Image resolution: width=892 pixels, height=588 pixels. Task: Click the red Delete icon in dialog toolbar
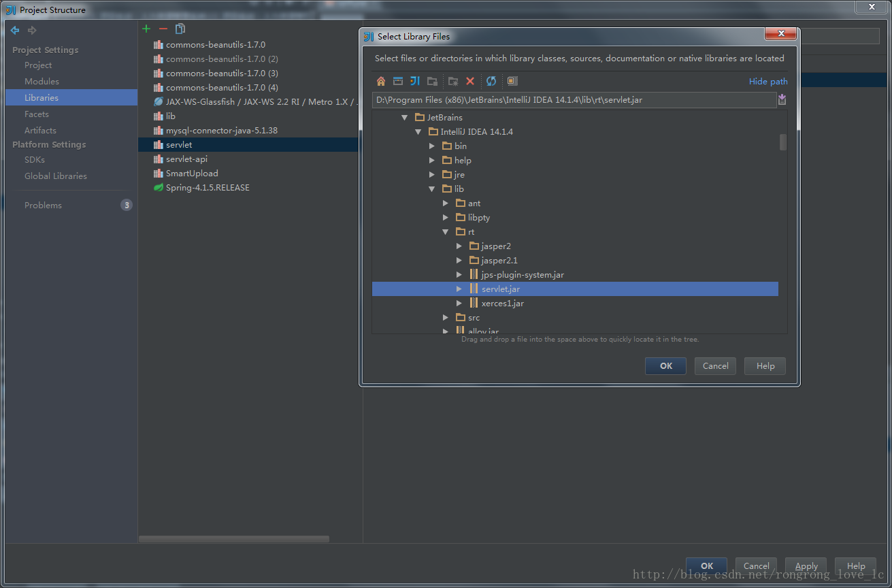[x=470, y=81]
